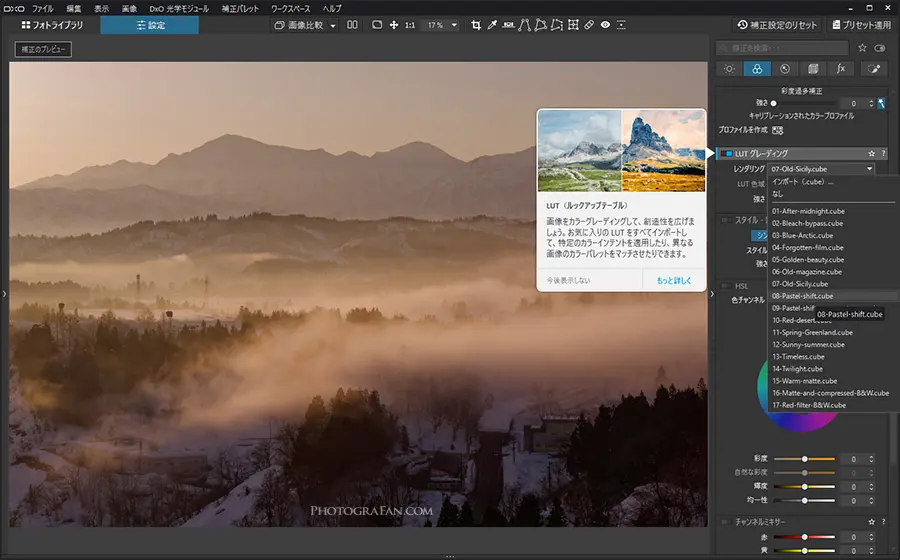Adjust the 輝度 luminance slider
The image size is (900, 560).
804,487
